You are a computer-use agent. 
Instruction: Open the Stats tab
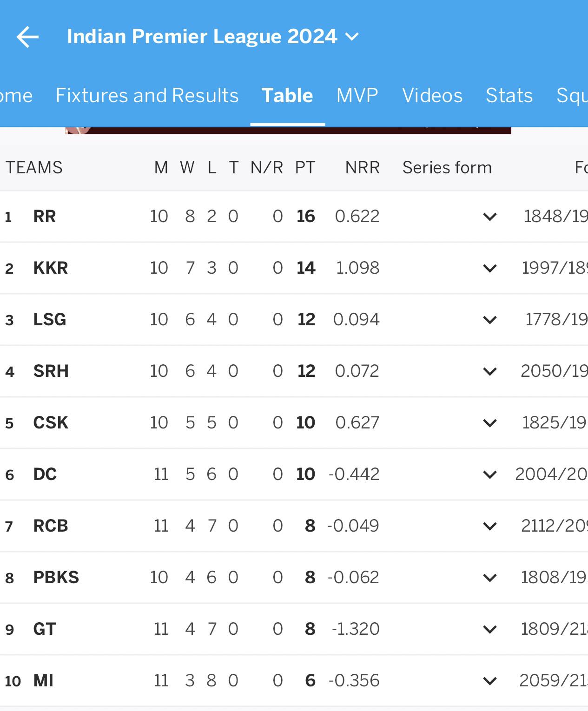509,95
